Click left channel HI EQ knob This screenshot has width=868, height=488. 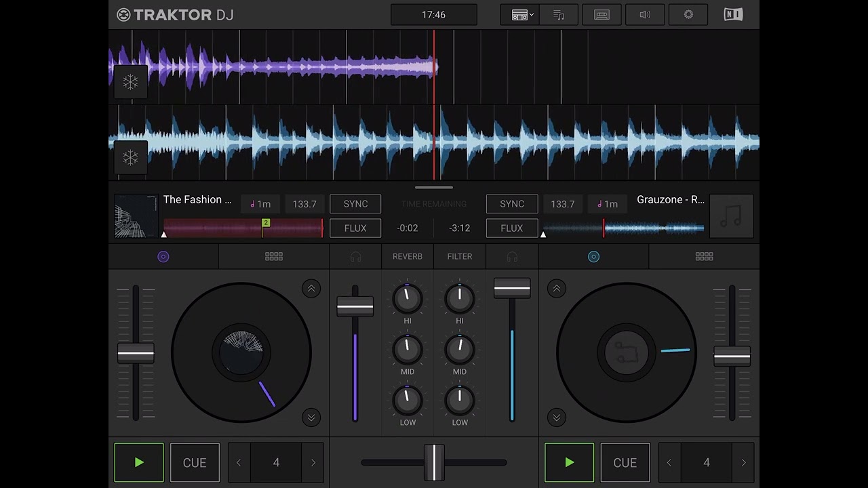tap(408, 298)
